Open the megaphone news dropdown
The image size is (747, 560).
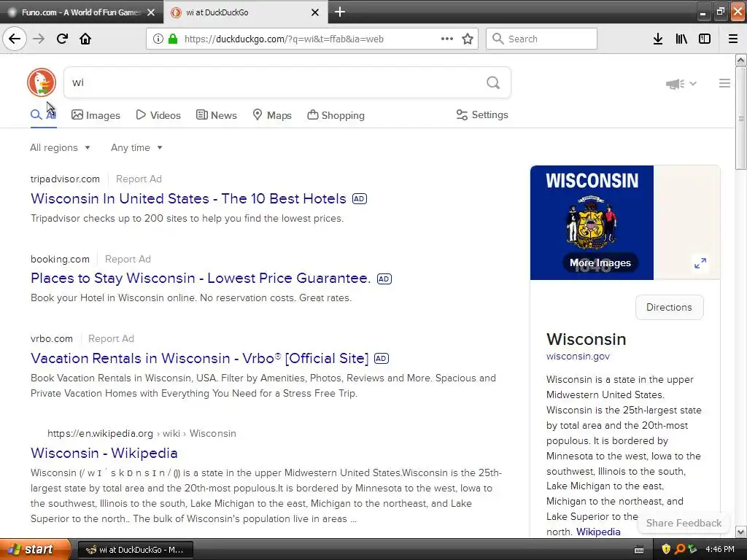[x=681, y=84]
